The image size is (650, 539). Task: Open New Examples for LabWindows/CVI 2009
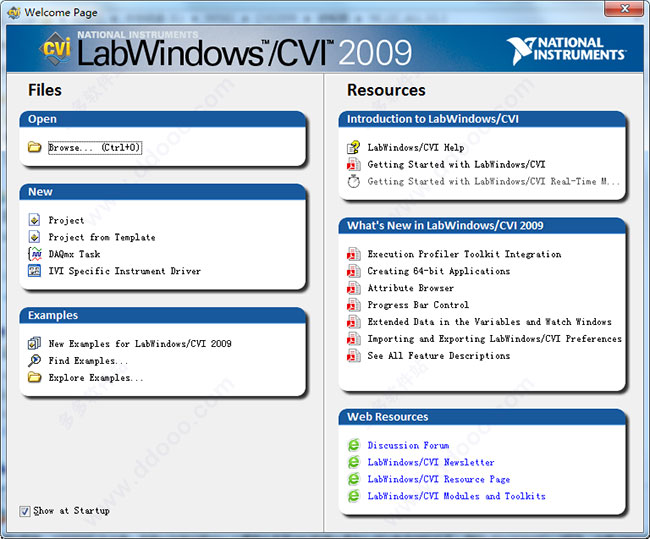tap(140, 344)
